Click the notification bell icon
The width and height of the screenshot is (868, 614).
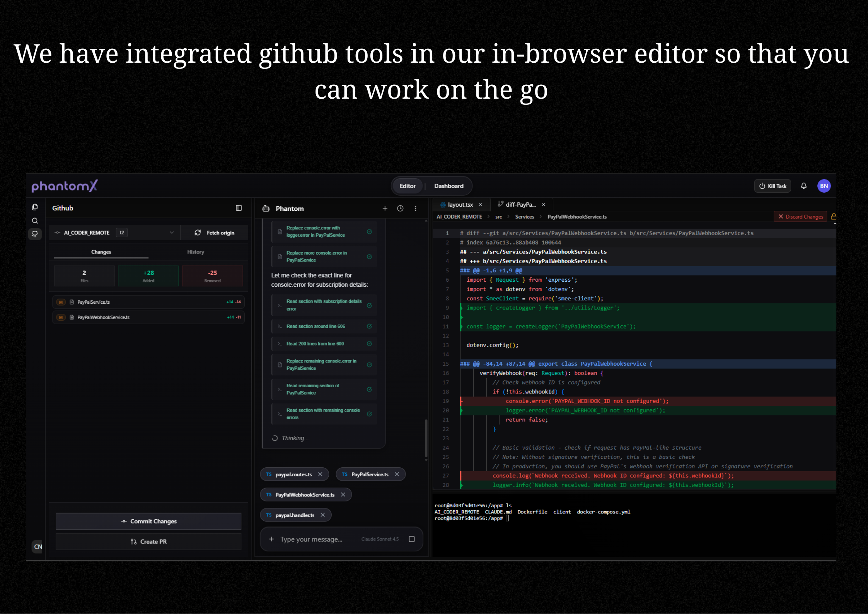(x=803, y=186)
